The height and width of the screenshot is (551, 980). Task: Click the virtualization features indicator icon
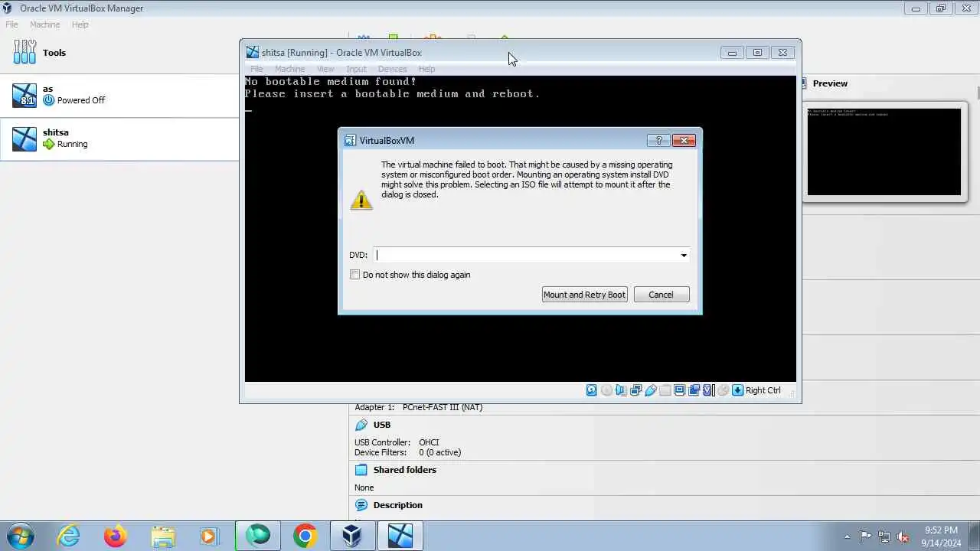point(708,390)
